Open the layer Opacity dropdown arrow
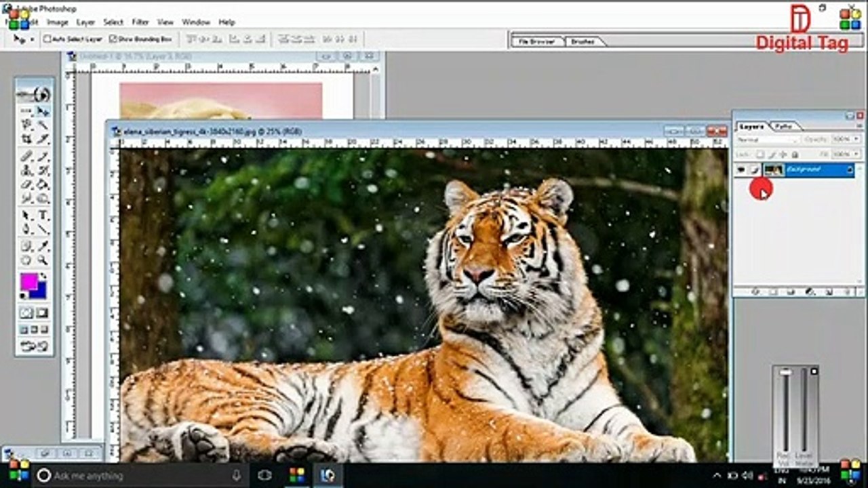 tap(856, 140)
